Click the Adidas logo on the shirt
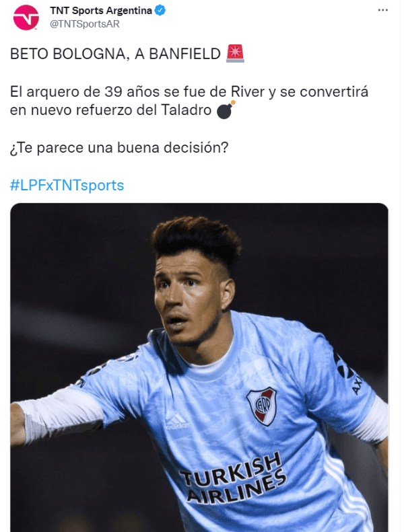404x532 pixels. (178, 420)
